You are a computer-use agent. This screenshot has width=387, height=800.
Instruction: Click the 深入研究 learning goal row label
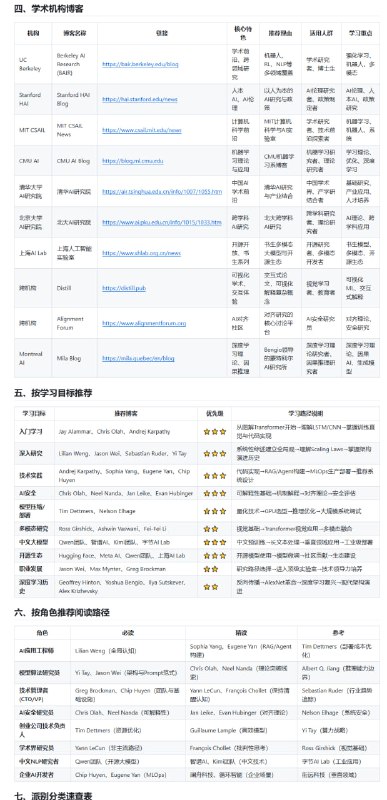[31, 453]
